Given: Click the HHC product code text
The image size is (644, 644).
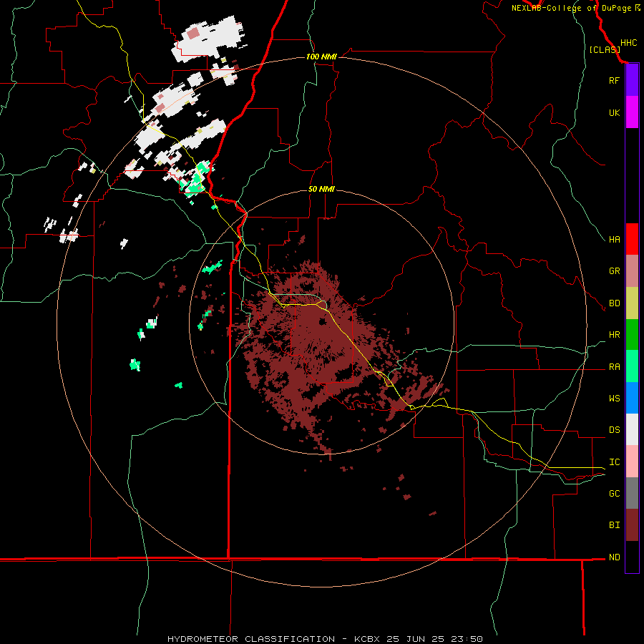Looking at the screenshot, I should [x=628, y=43].
